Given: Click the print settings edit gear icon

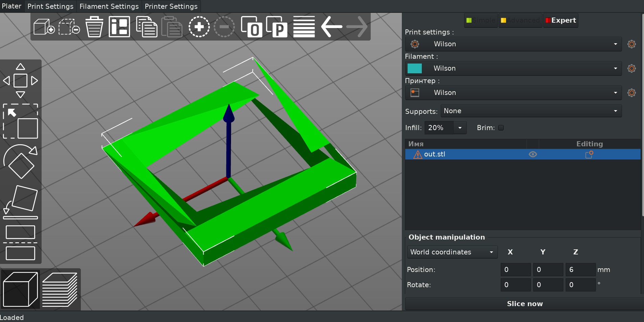Looking at the screenshot, I should pyautogui.click(x=631, y=44).
